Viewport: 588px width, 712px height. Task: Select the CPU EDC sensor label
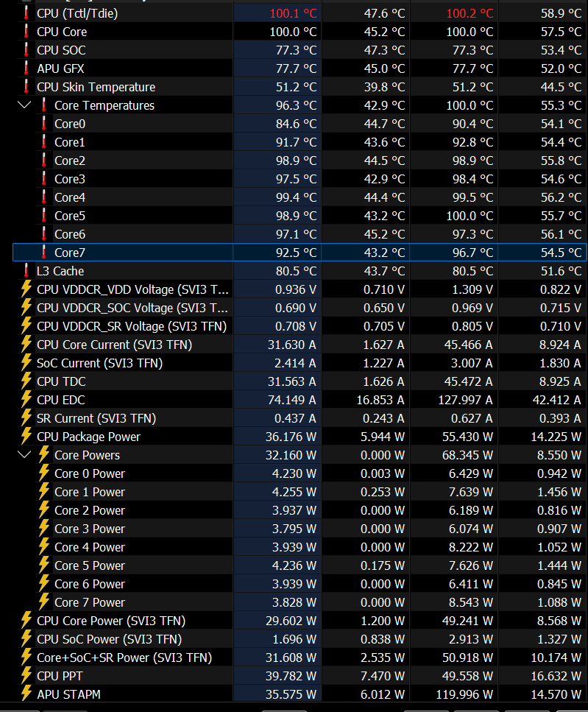[60, 400]
